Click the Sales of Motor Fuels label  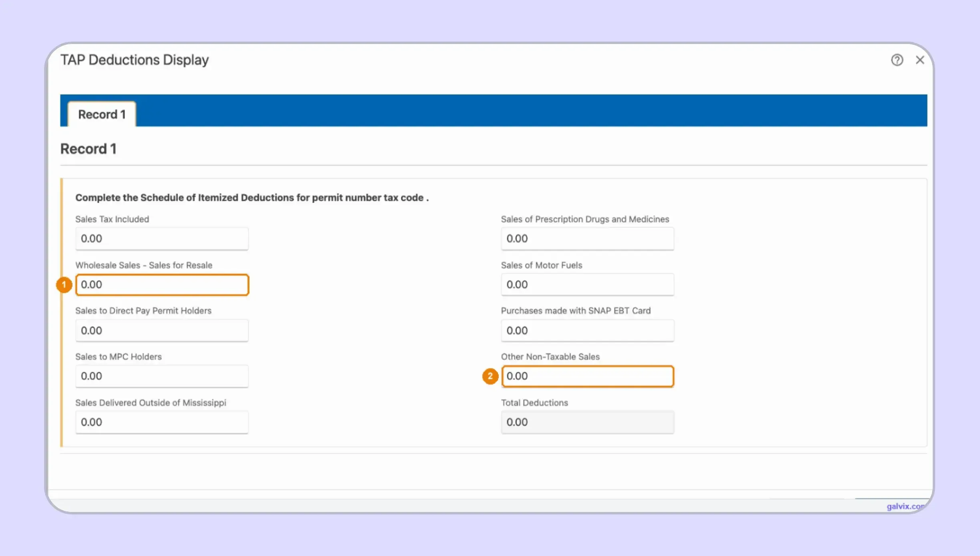[x=541, y=265]
